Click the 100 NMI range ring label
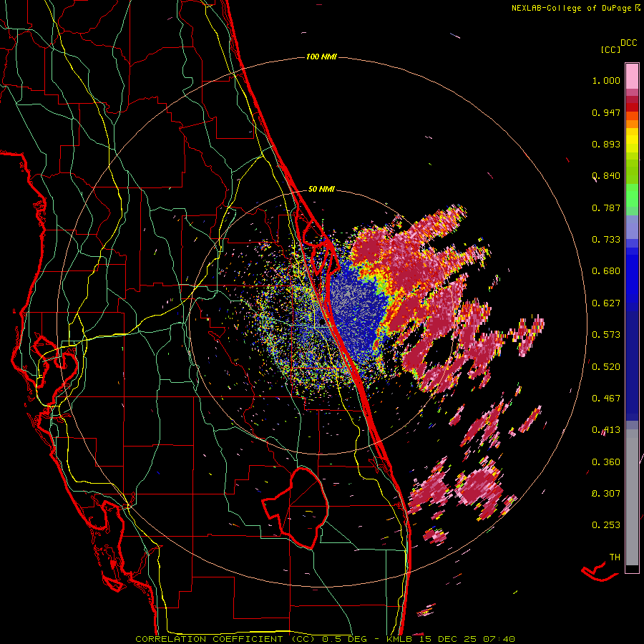Image resolution: width=644 pixels, height=644 pixels. pyautogui.click(x=321, y=57)
